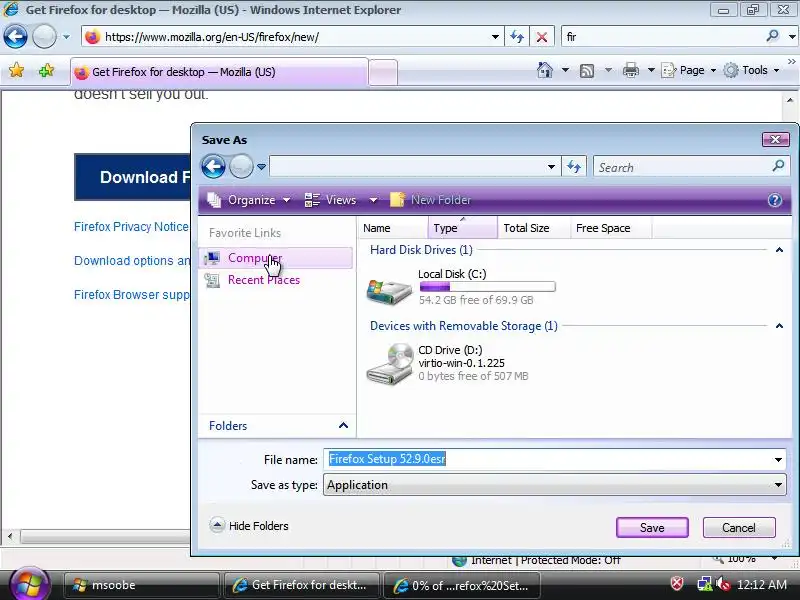Select Local Disk (C:) drive icon
Screen dimensions: 800x600
389,291
